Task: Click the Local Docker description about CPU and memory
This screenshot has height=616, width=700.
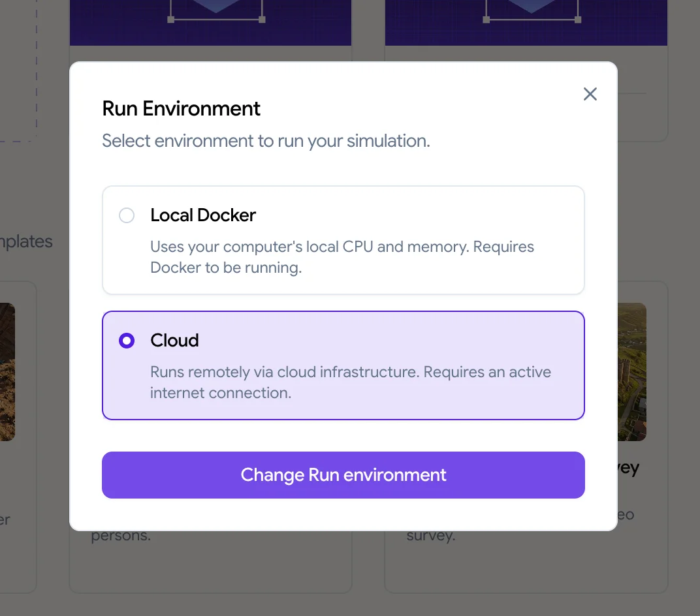Action: pos(342,257)
